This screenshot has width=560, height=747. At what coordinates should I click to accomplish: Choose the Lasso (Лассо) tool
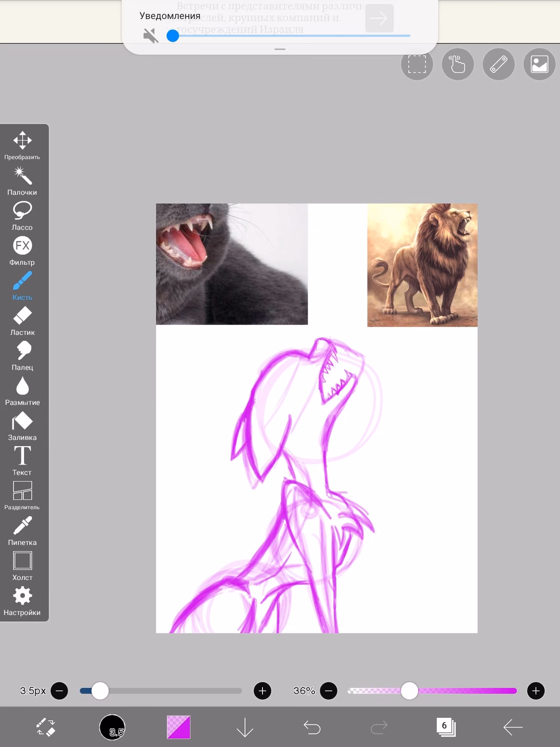pyautogui.click(x=22, y=216)
